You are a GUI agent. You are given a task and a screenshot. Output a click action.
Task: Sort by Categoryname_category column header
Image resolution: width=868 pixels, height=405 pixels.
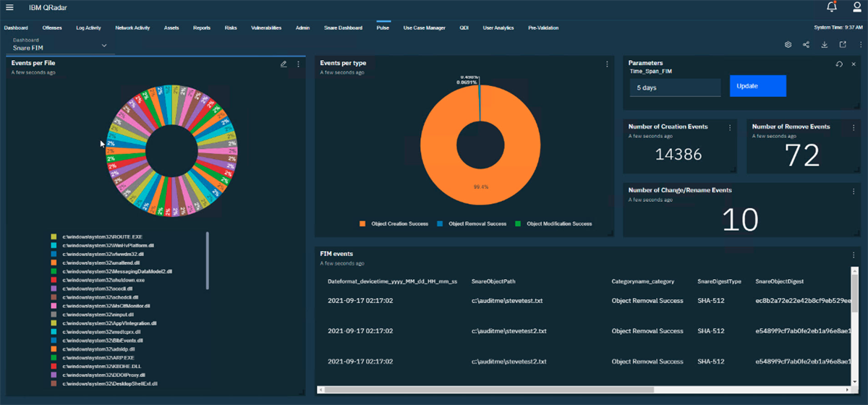pyautogui.click(x=642, y=281)
